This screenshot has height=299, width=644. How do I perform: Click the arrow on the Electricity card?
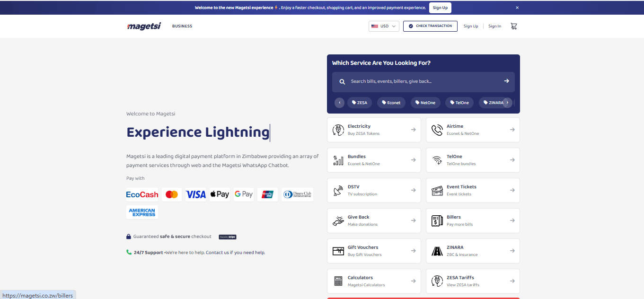(413, 130)
